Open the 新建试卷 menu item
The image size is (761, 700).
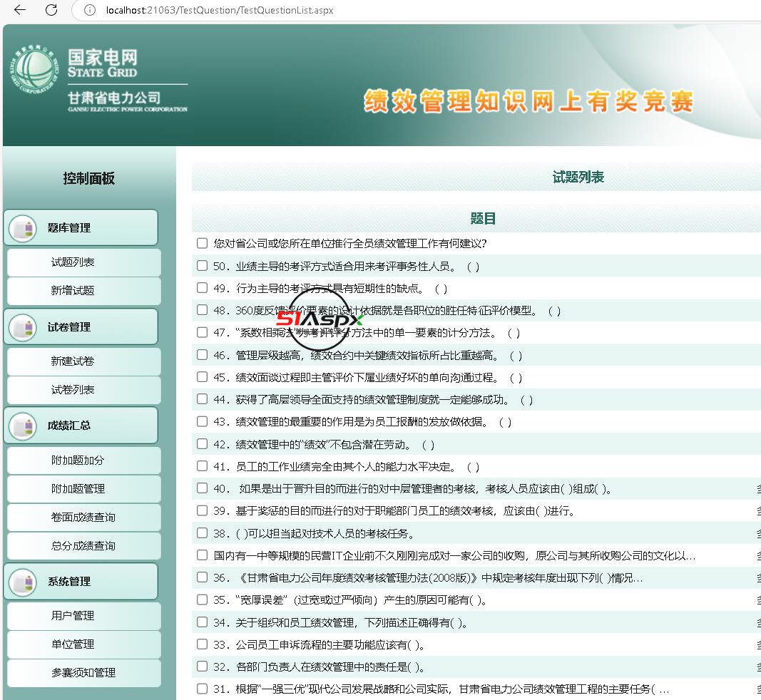(83, 361)
